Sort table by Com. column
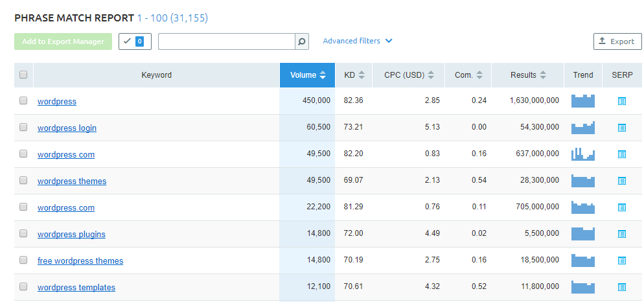 click(468, 75)
